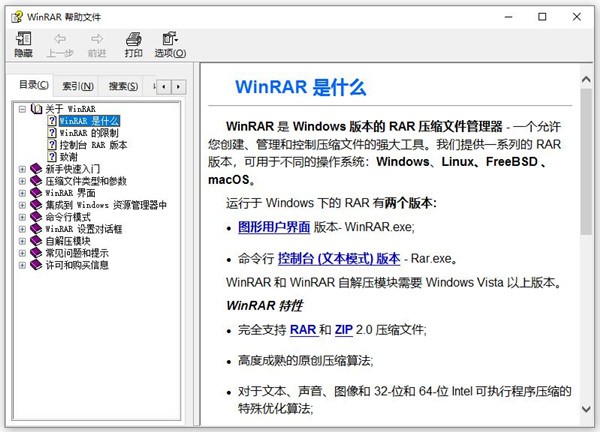Viewport: 600px width, 432px height.
Task: Expand 集成到 Windows 资源管理器中 node
Action: 22,205
